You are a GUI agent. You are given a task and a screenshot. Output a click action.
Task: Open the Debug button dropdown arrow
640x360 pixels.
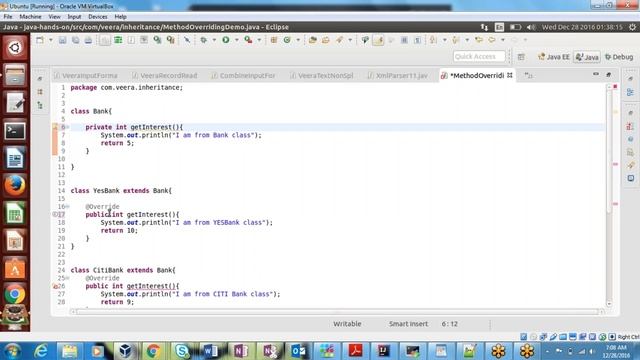[214, 40]
